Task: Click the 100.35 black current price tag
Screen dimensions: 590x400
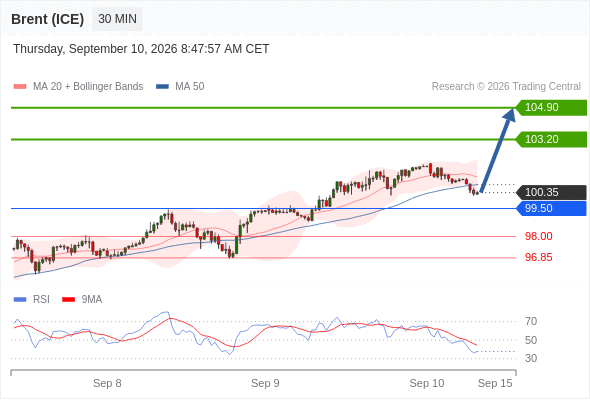Action: coord(551,192)
